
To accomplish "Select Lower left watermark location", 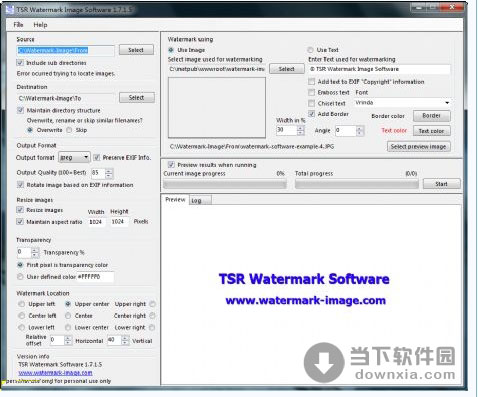I will click(x=22, y=327).
